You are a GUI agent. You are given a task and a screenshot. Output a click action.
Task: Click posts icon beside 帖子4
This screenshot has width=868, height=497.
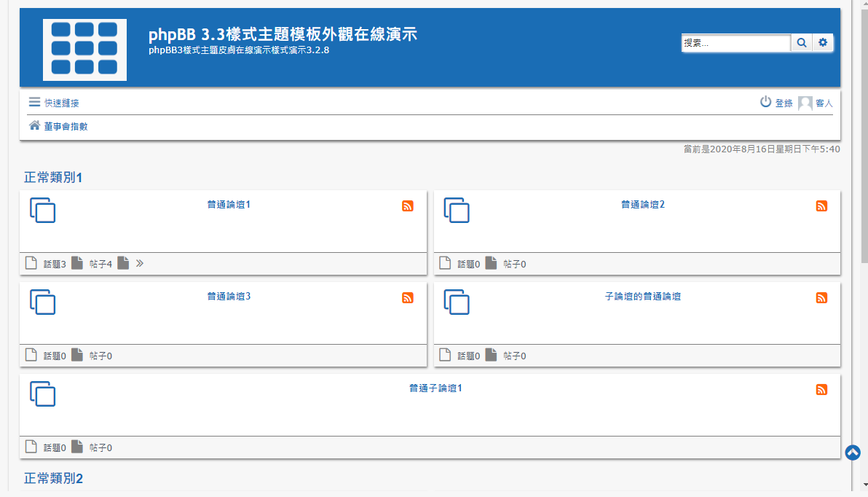pyautogui.click(x=77, y=262)
